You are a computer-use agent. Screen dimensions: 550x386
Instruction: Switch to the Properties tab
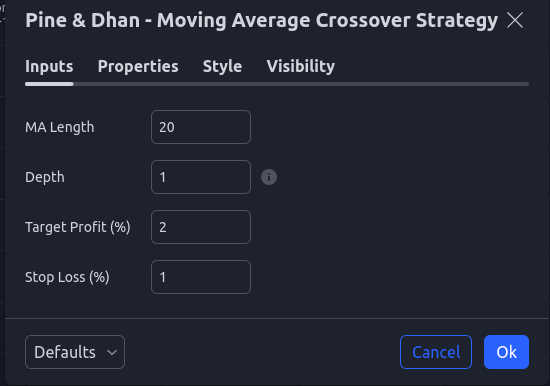pos(138,66)
